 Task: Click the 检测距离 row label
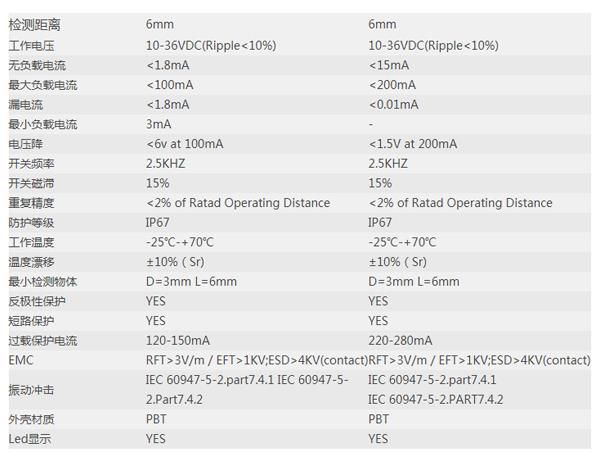click(x=34, y=25)
